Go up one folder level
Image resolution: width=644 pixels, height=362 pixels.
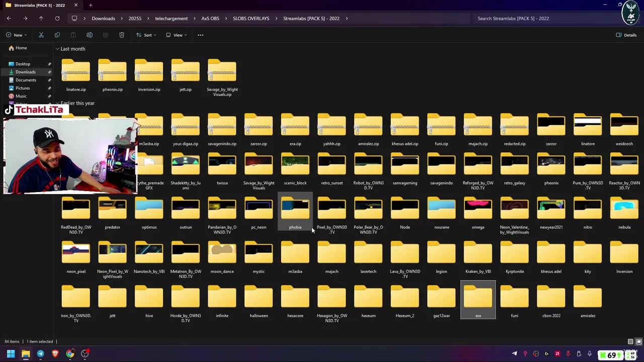pos(41,19)
